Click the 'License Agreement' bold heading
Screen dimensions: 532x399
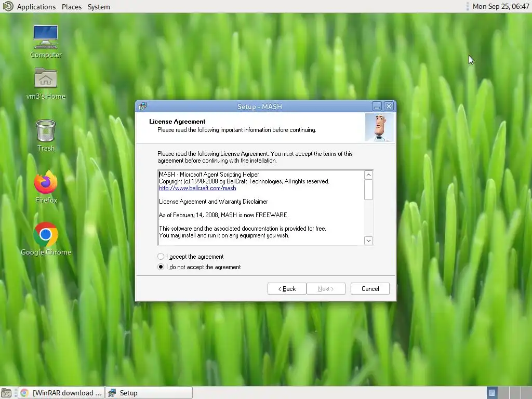coord(177,122)
